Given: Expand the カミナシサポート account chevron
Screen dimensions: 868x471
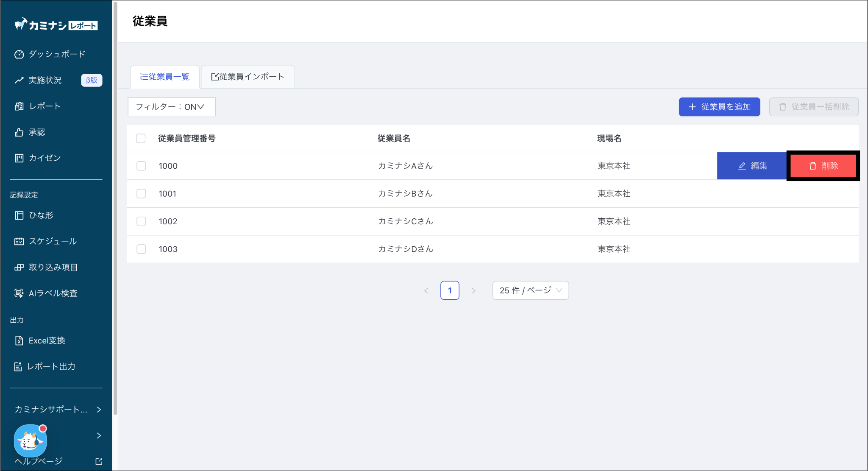Looking at the screenshot, I should [99, 410].
